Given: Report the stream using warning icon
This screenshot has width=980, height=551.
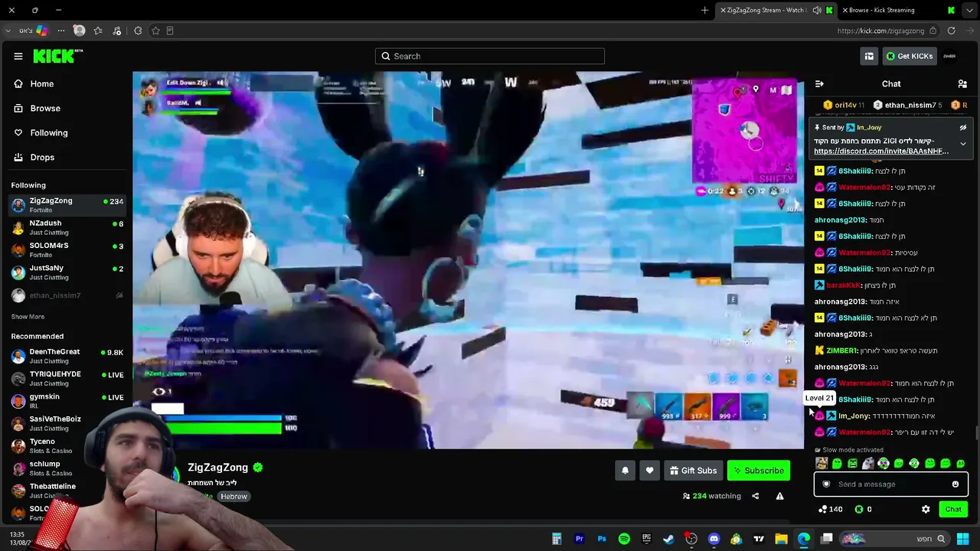Looking at the screenshot, I should click(779, 496).
